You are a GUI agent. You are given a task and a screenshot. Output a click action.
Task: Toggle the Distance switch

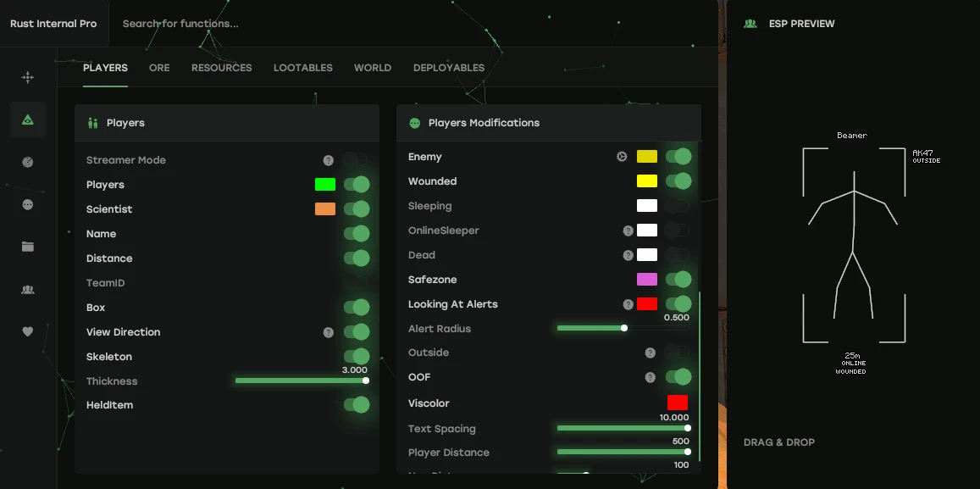coord(357,258)
